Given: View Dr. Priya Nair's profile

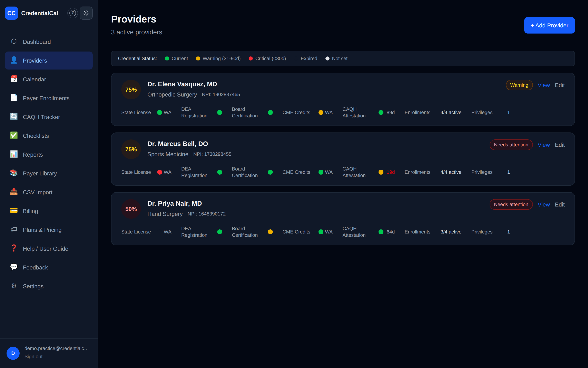Looking at the screenshot, I should tap(543, 204).
